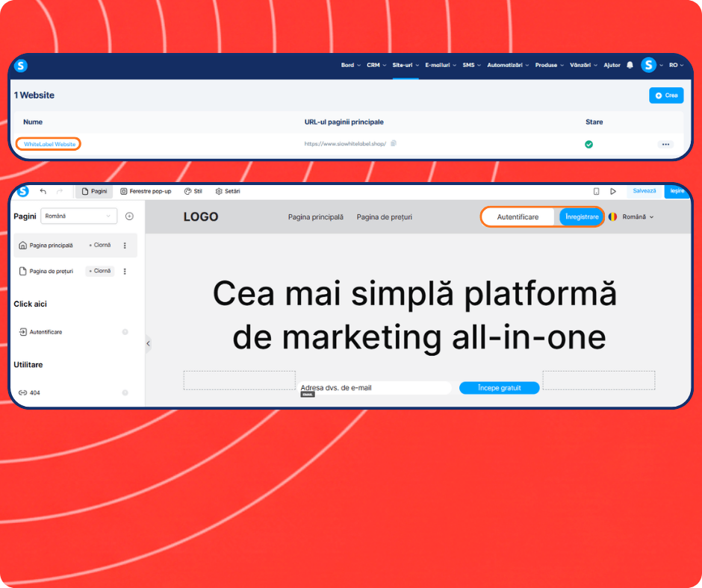The width and height of the screenshot is (702, 588).
Task: Open the RO language selector
Action: [x=676, y=66]
